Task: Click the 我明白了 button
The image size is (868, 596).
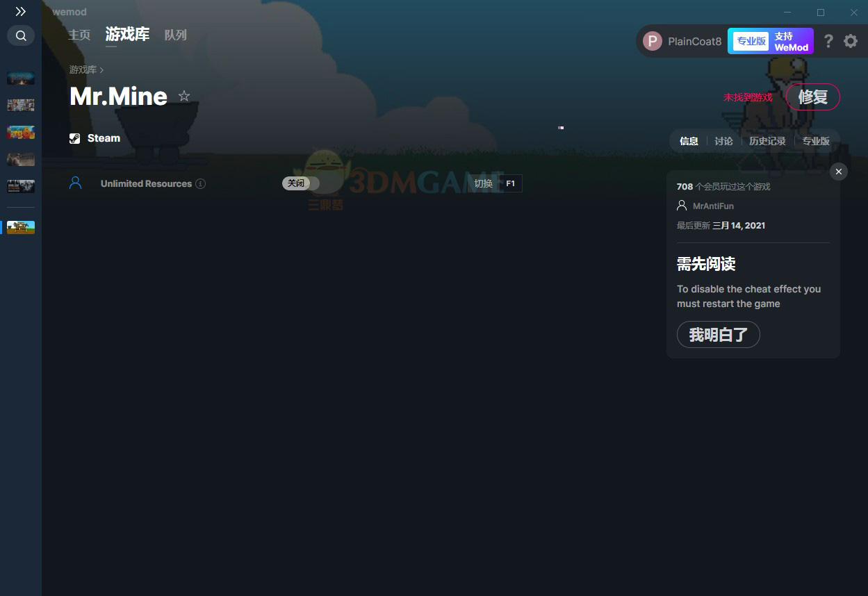Action: (718, 335)
